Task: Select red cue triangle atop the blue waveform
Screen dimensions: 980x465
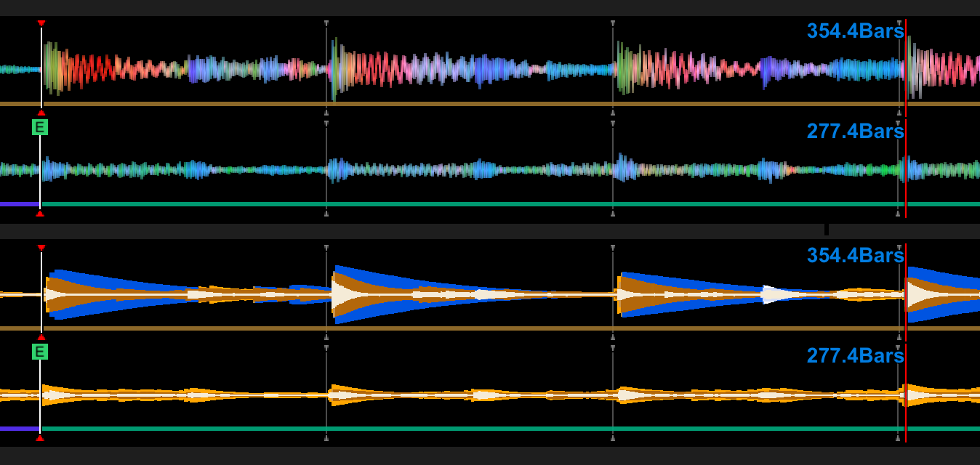Action: pyautogui.click(x=41, y=248)
